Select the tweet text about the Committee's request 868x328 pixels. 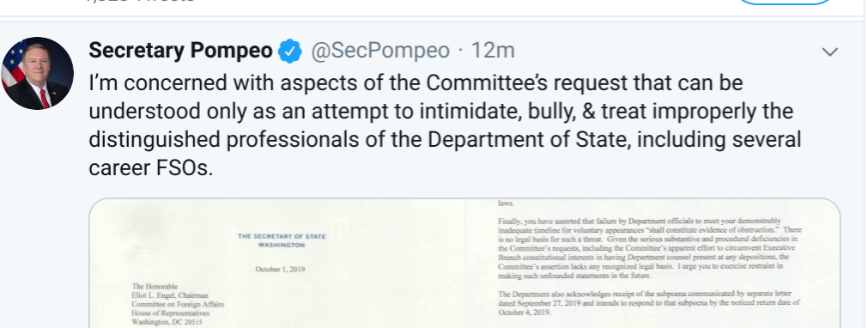click(x=445, y=125)
